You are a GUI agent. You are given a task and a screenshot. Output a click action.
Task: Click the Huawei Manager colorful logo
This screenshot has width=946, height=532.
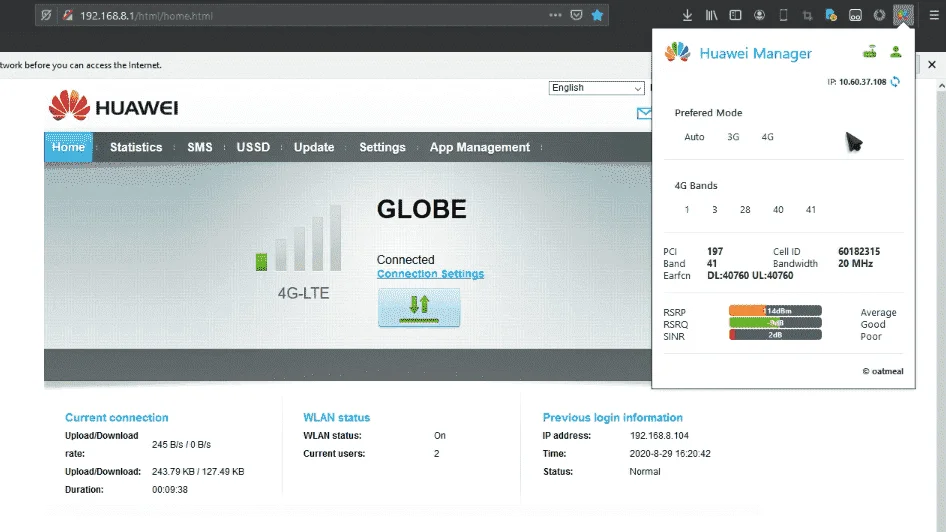tap(678, 52)
